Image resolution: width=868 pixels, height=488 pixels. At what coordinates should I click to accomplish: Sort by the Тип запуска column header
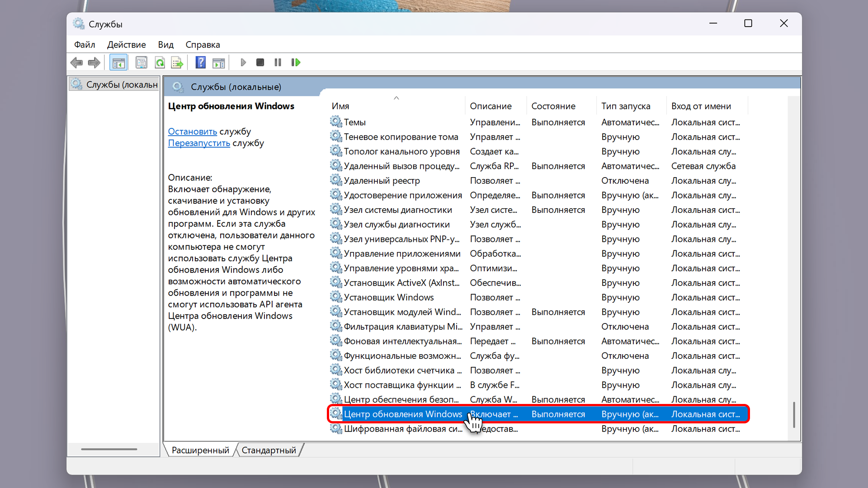coord(626,106)
